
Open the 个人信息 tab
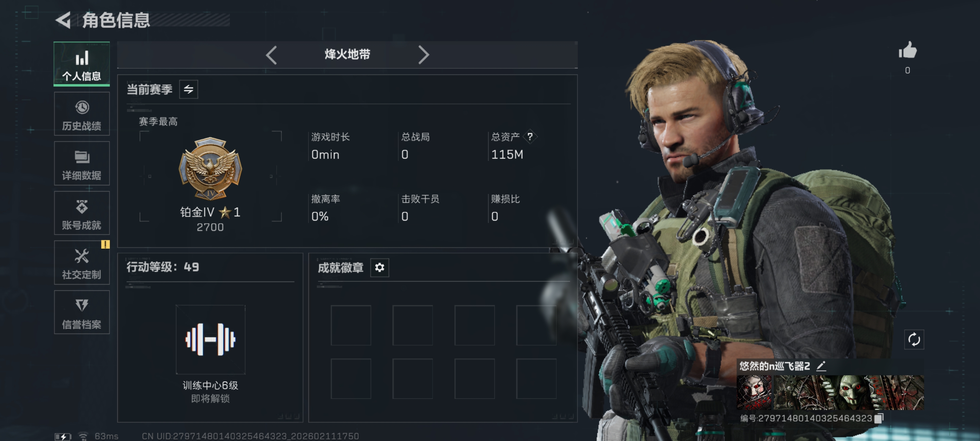[x=82, y=64]
